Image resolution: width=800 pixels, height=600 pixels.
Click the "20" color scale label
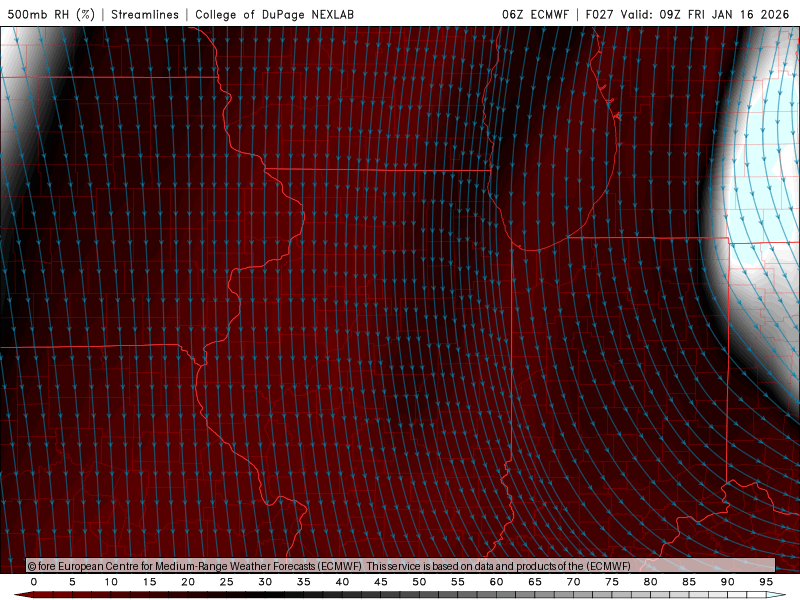pyautogui.click(x=188, y=582)
